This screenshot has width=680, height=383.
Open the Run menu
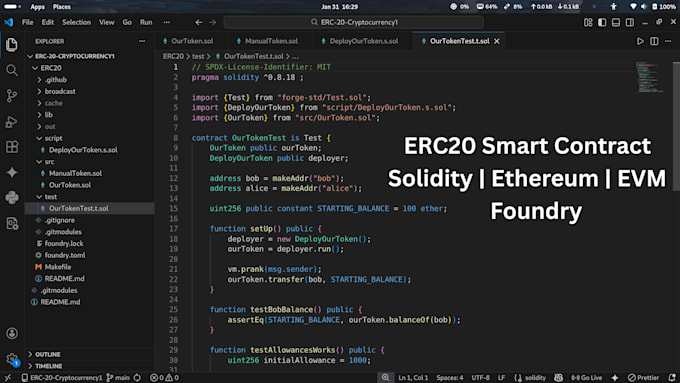pyautogui.click(x=146, y=22)
